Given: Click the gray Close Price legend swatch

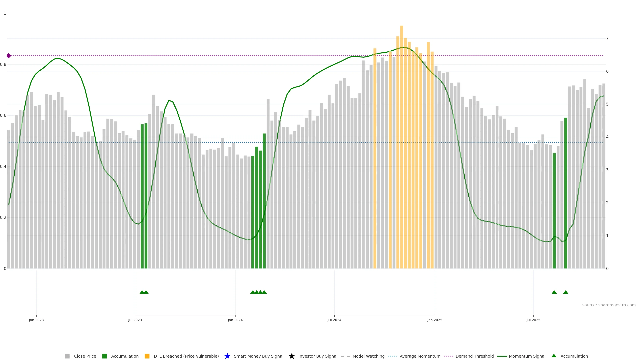Looking at the screenshot, I should point(67,356).
